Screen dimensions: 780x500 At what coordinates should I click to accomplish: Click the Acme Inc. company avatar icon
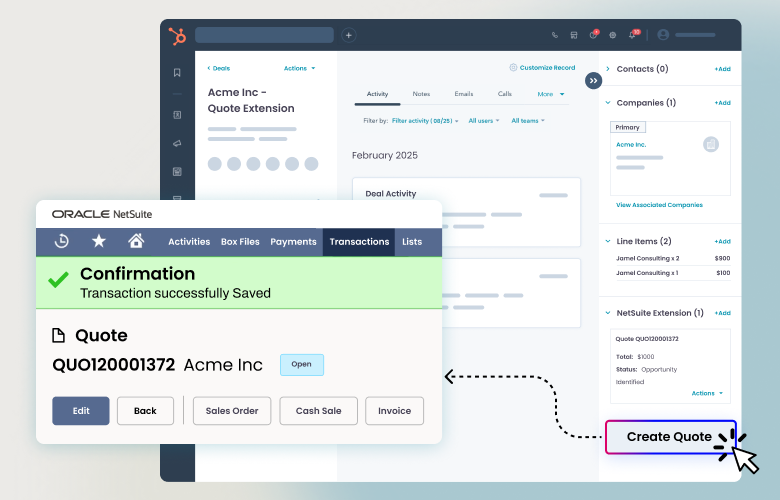(x=711, y=144)
